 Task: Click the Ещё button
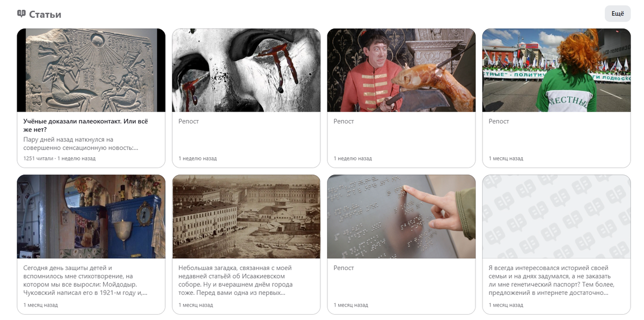[618, 13]
